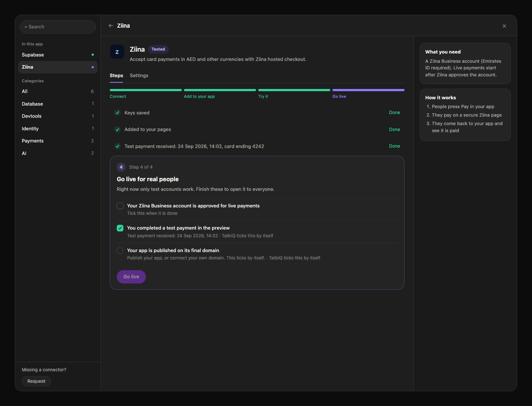Click the Request connector button
532x406 pixels.
(x=36, y=381)
